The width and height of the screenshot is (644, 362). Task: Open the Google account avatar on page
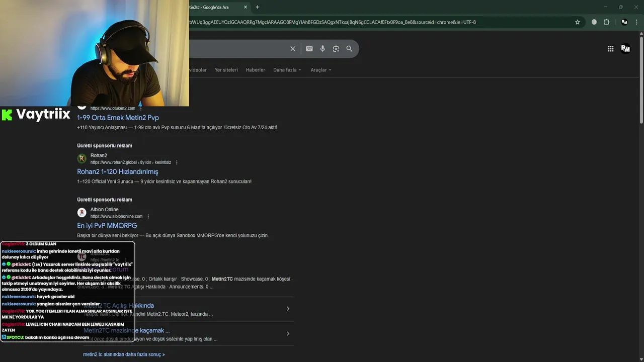[626, 49]
